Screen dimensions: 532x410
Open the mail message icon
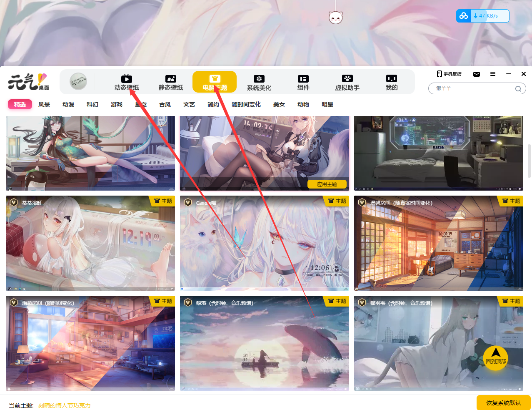[477, 74]
